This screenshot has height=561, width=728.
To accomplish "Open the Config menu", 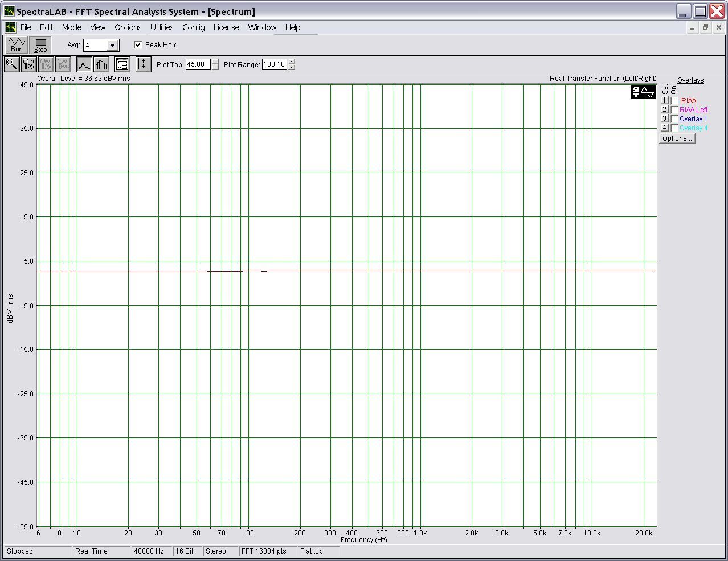I will tap(194, 27).
